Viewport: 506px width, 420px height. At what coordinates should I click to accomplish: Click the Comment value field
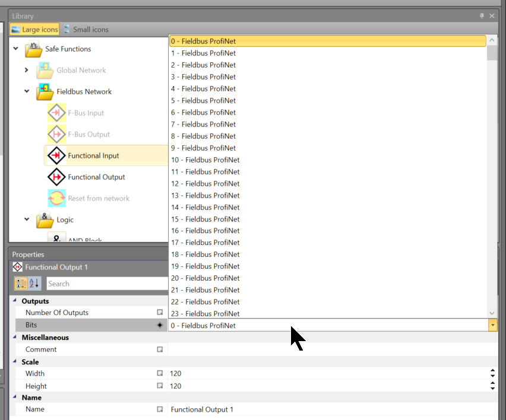pyautogui.click(x=333, y=349)
